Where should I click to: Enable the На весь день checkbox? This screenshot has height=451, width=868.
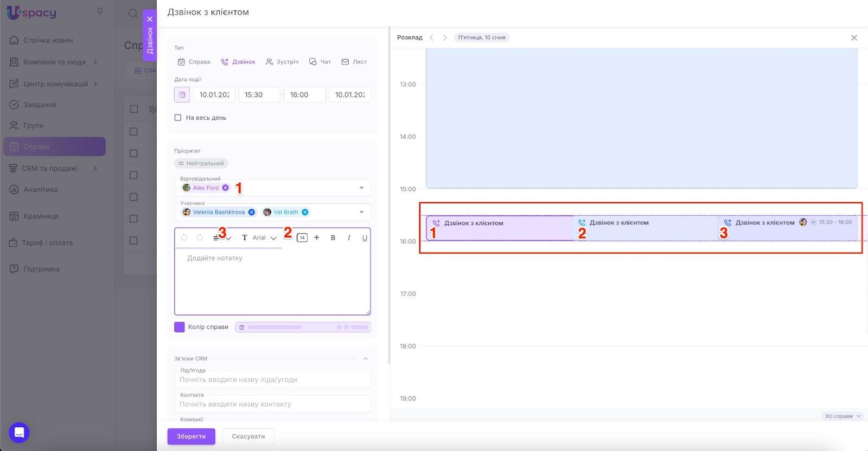coord(178,118)
